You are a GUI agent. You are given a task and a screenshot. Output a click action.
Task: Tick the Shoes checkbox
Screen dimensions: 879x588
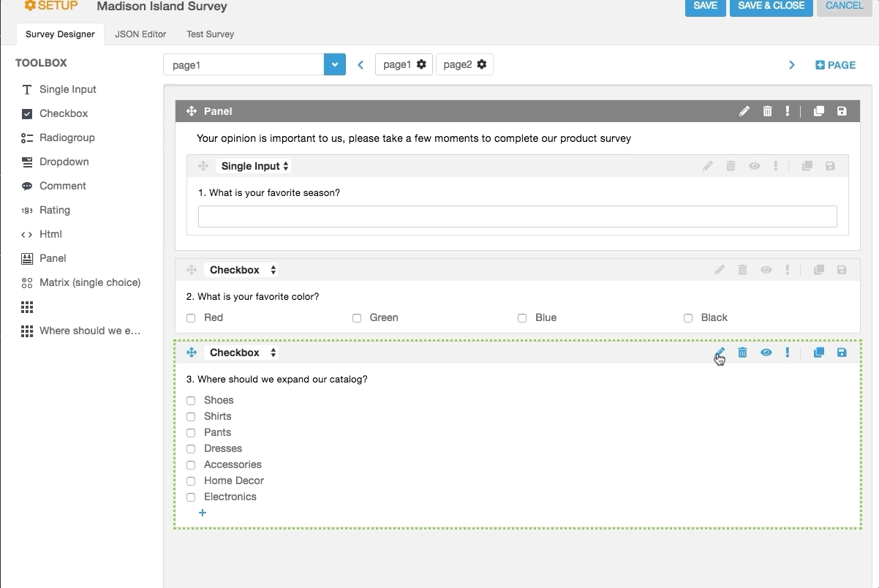coord(191,401)
